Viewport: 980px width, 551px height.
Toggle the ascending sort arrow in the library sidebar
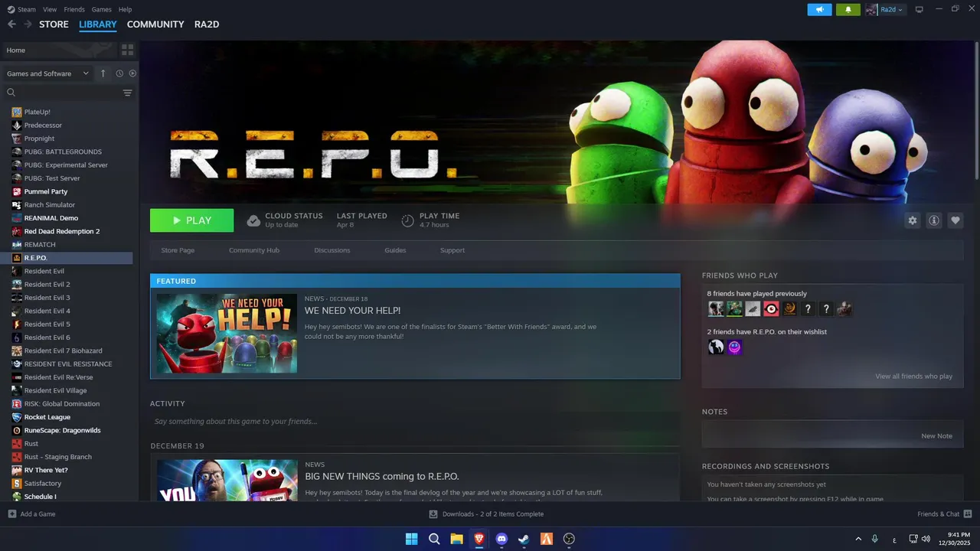point(103,73)
